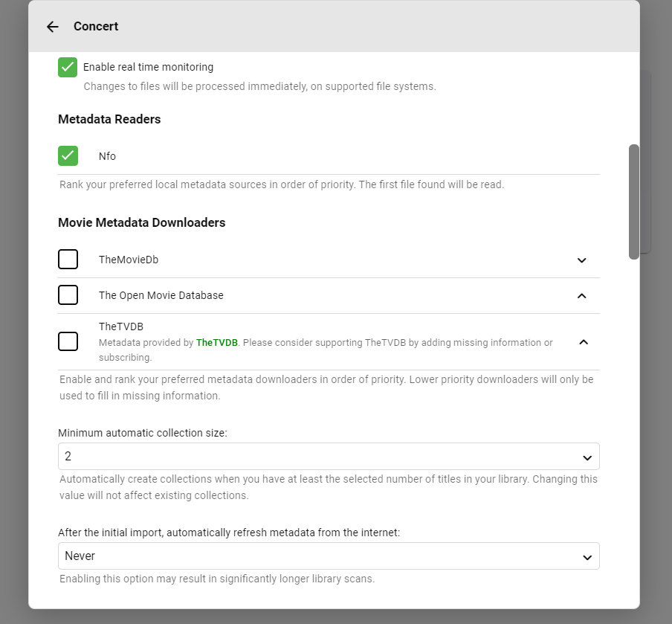Click the Enable real time monitoring label

click(x=148, y=67)
